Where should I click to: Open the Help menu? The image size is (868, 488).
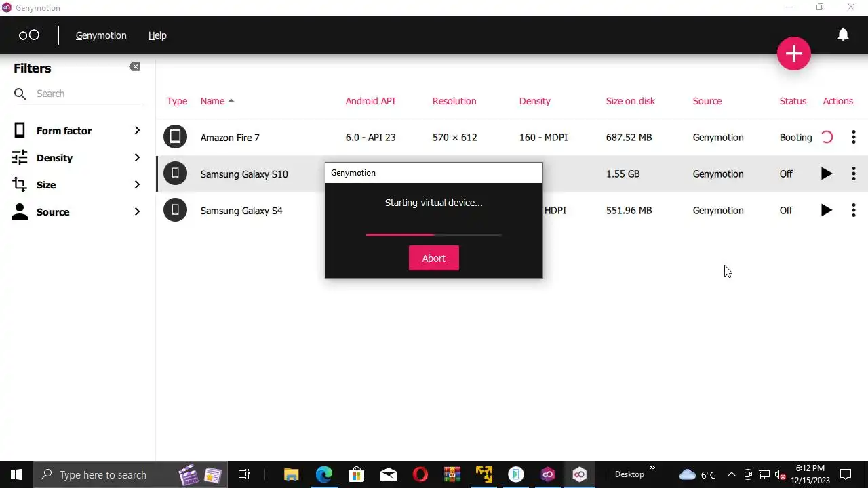point(157,35)
